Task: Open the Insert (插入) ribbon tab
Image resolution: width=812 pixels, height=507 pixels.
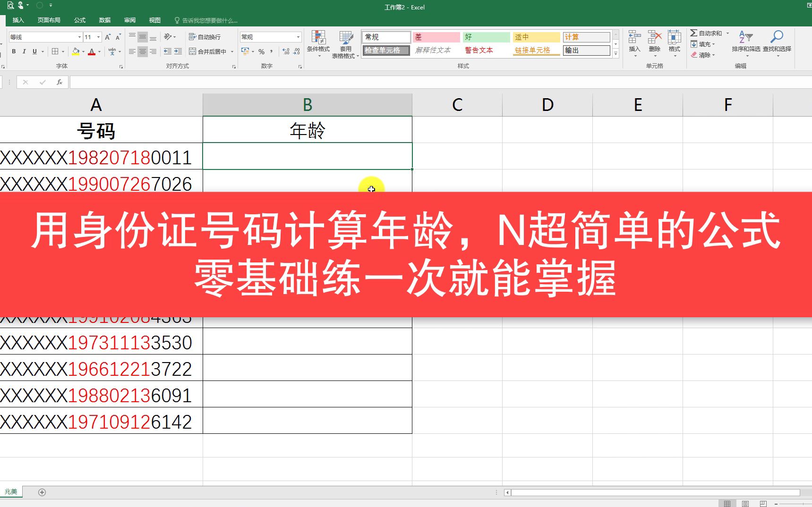Action: click(18, 20)
